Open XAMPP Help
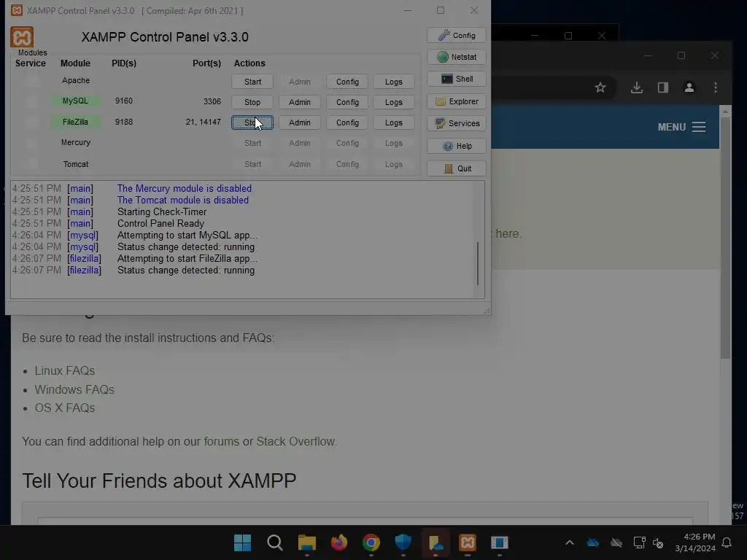The height and width of the screenshot is (560, 747). click(457, 146)
